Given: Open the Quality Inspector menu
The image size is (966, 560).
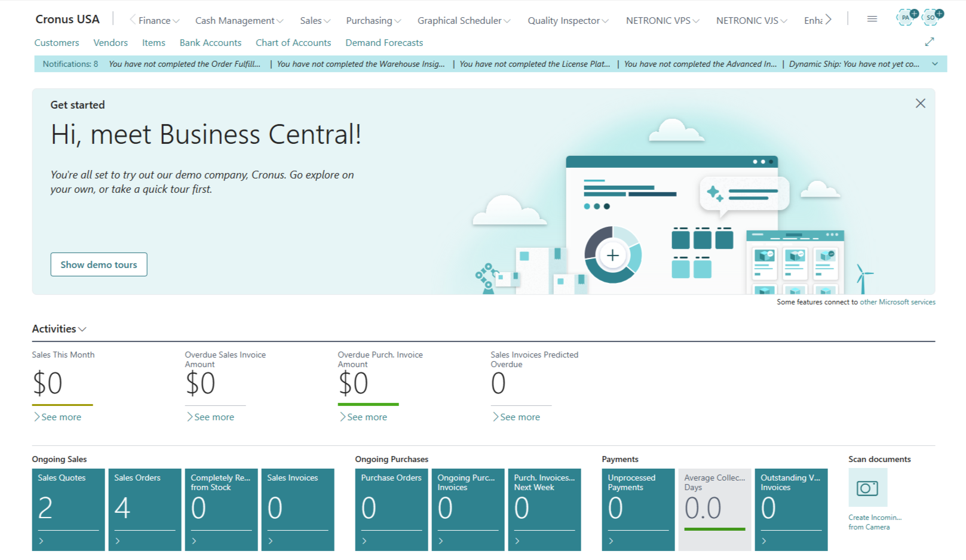Looking at the screenshot, I should tap(568, 20).
